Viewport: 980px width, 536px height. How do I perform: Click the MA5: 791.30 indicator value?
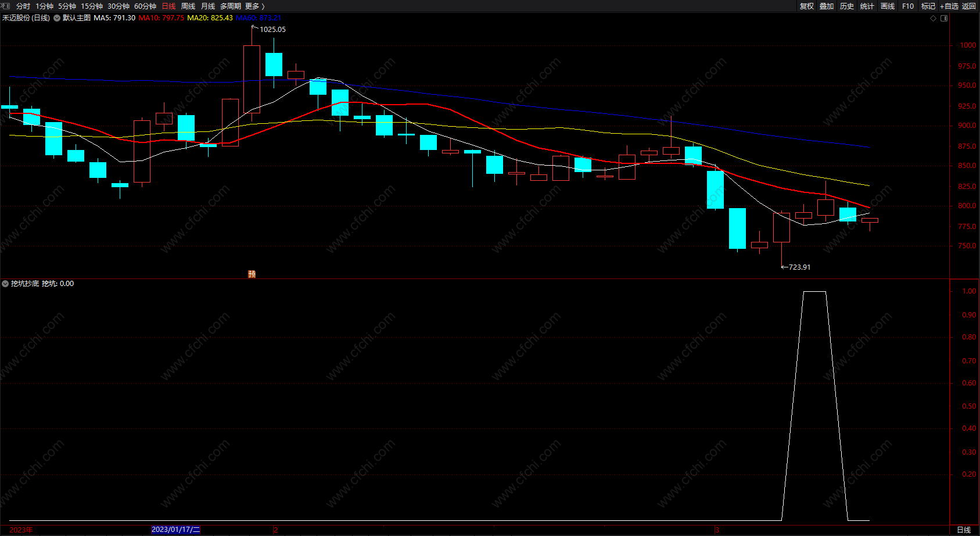(x=114, y=18)
